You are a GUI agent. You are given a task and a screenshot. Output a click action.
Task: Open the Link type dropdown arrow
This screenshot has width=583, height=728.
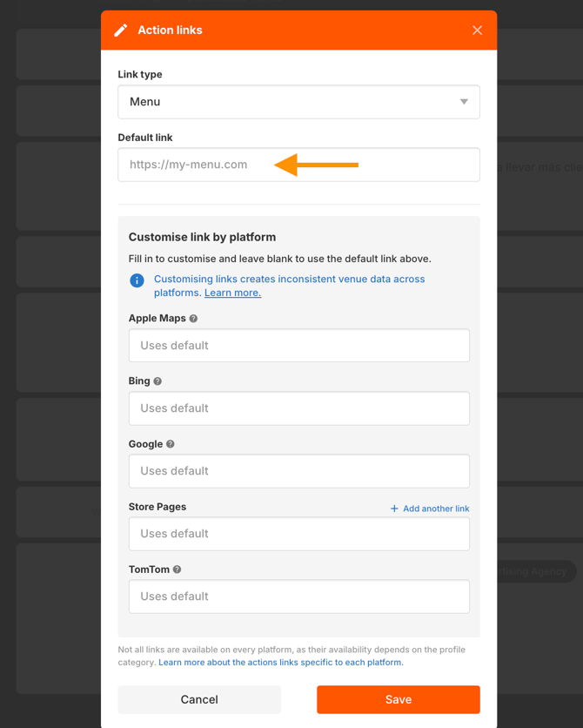(x=464, y=102)
